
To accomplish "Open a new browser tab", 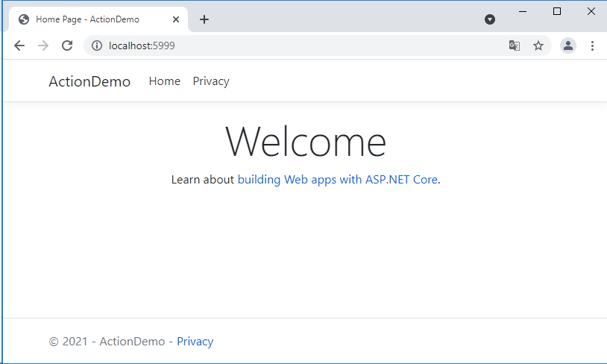I will (x=204, y=19).
